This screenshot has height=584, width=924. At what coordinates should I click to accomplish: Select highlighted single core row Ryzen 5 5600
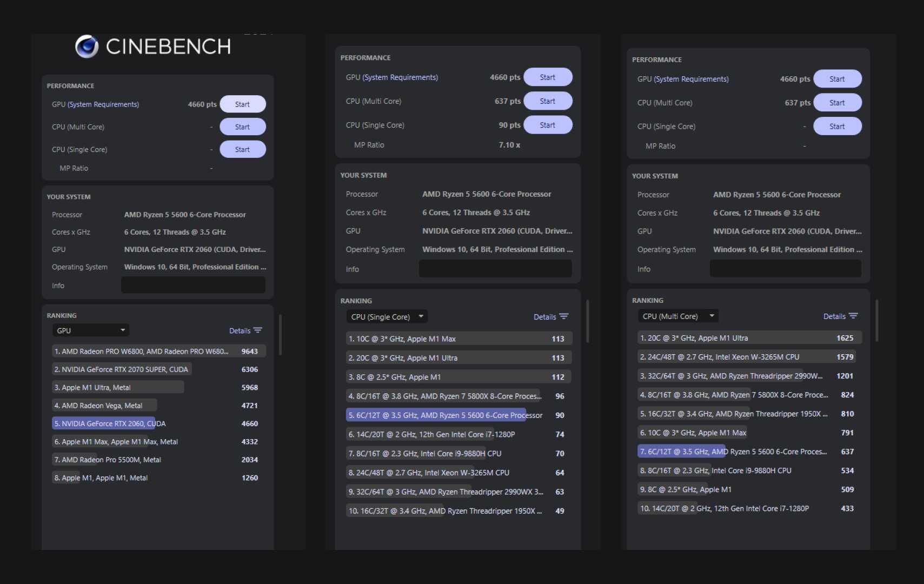tap(459, 415)
